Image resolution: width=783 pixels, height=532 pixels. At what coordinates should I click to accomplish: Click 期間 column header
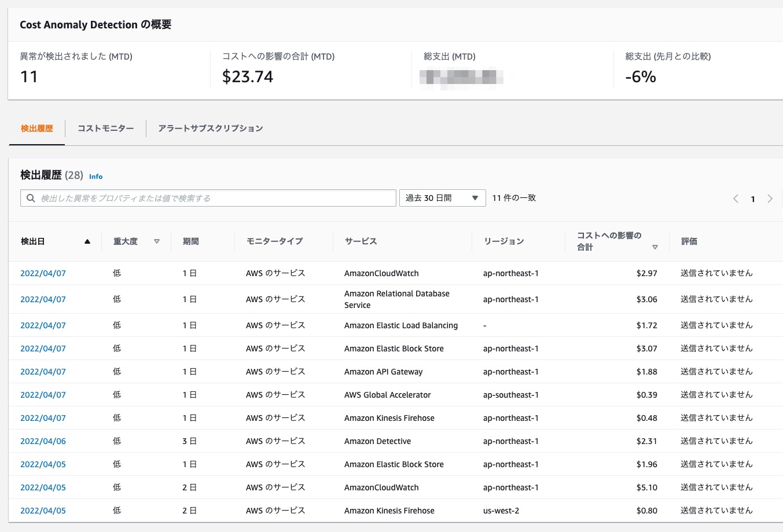point(190,241)
